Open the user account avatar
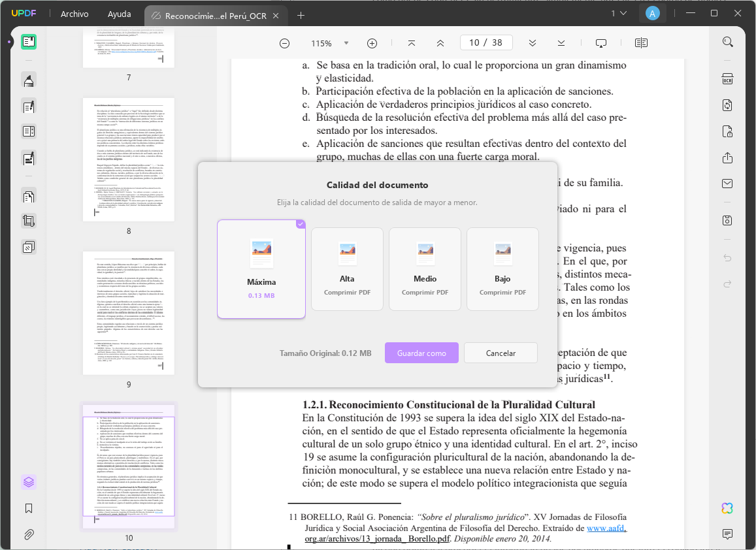Image resolution: width=756 pixels, height=550 pixels. click(x=652, y=14)
